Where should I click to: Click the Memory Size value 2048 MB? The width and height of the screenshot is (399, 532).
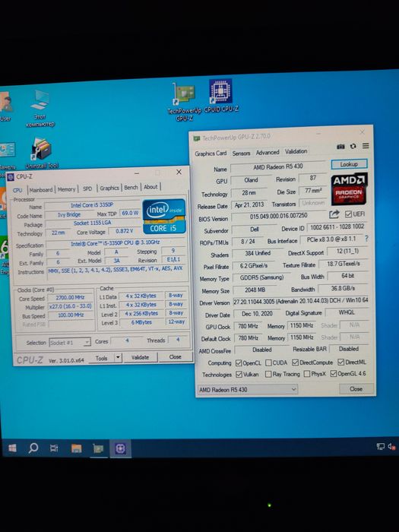(x=255, y=290)
